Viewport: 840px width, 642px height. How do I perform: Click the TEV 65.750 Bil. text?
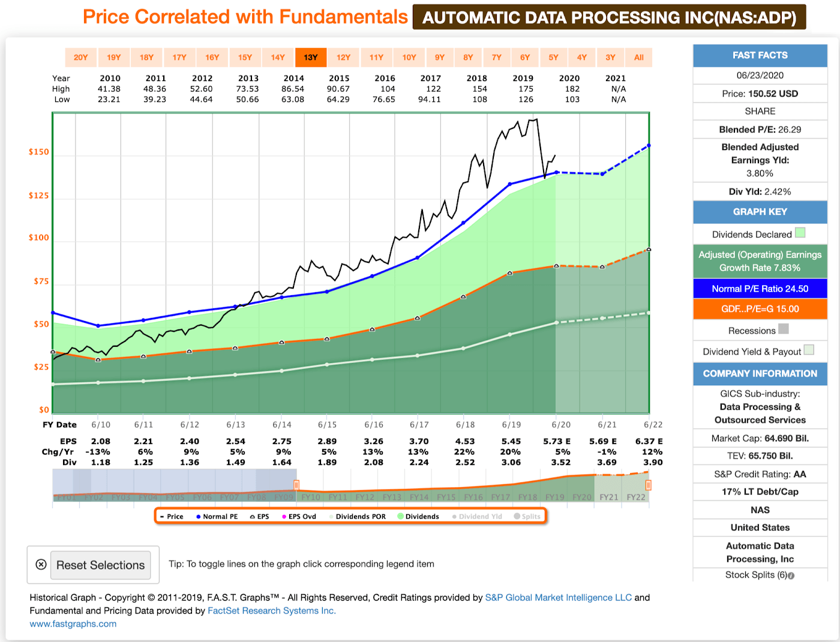pos(760,456)
